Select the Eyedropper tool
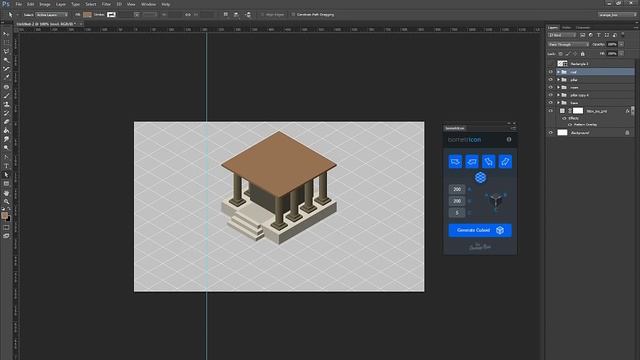The image size is (640, 360). click(x=6, y=78)
